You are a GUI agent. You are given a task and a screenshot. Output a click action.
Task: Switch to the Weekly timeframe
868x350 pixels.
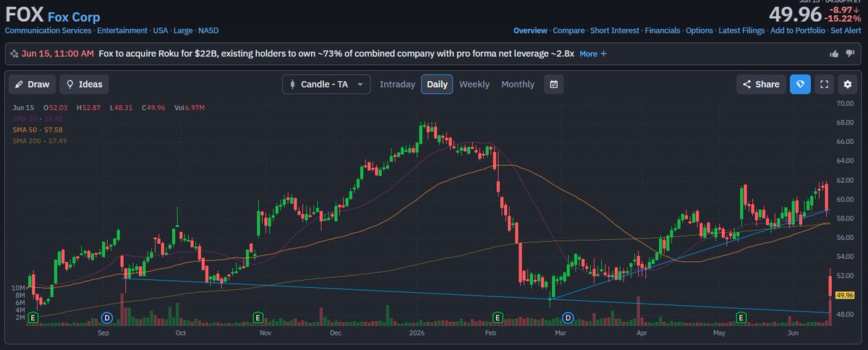474,84
